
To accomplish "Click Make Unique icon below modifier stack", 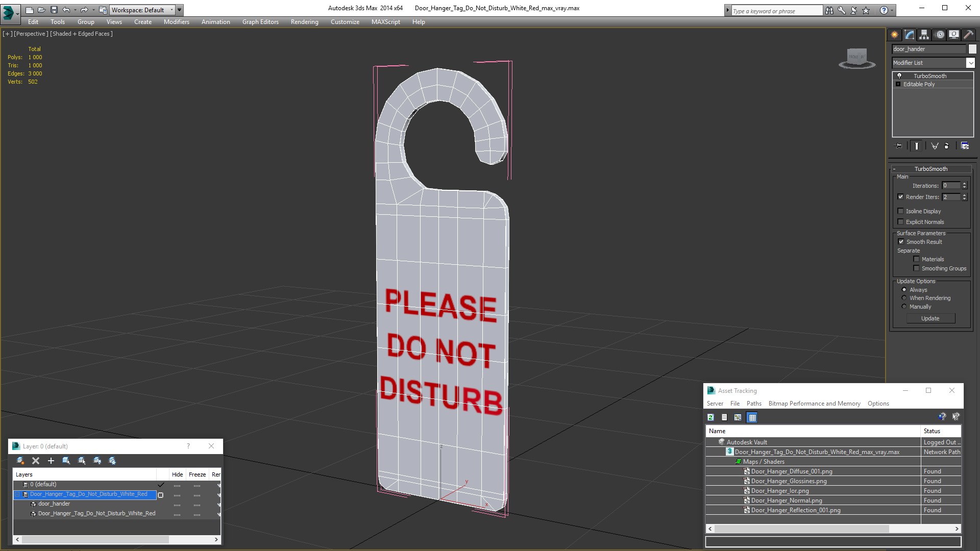I will 935,146.
